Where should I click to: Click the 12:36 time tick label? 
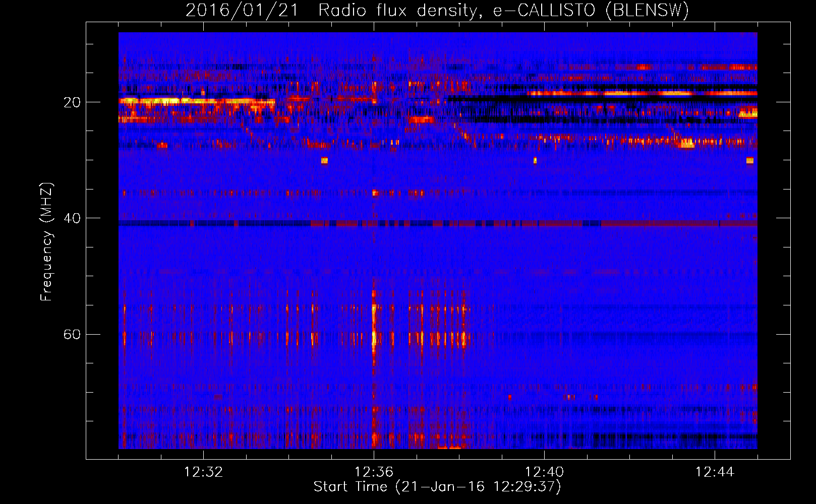(374, 472)
